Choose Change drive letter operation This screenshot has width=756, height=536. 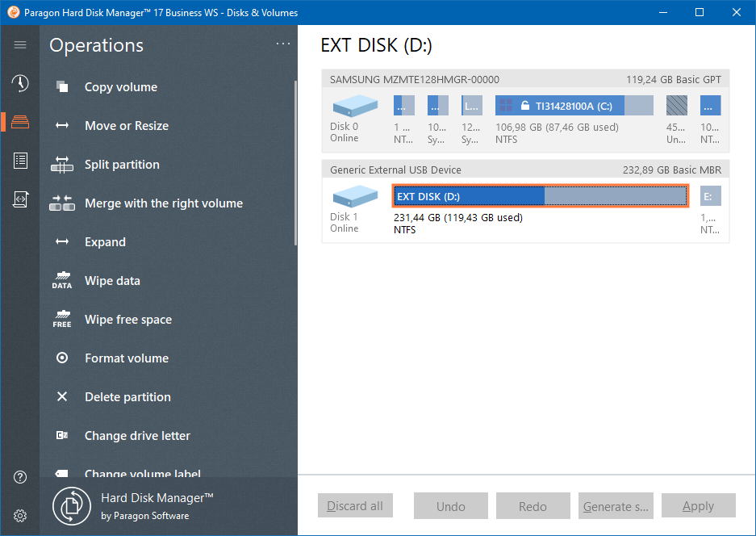(x=137, y=436)
